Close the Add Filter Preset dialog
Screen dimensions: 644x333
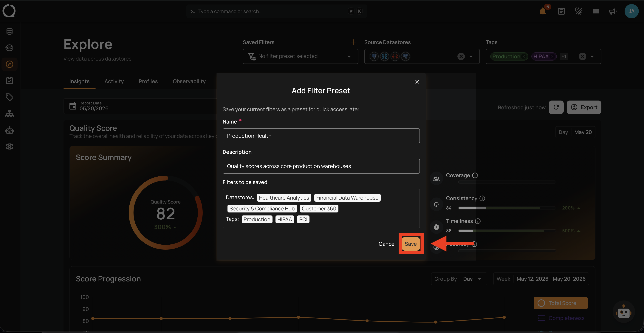[x=417, y=82]
